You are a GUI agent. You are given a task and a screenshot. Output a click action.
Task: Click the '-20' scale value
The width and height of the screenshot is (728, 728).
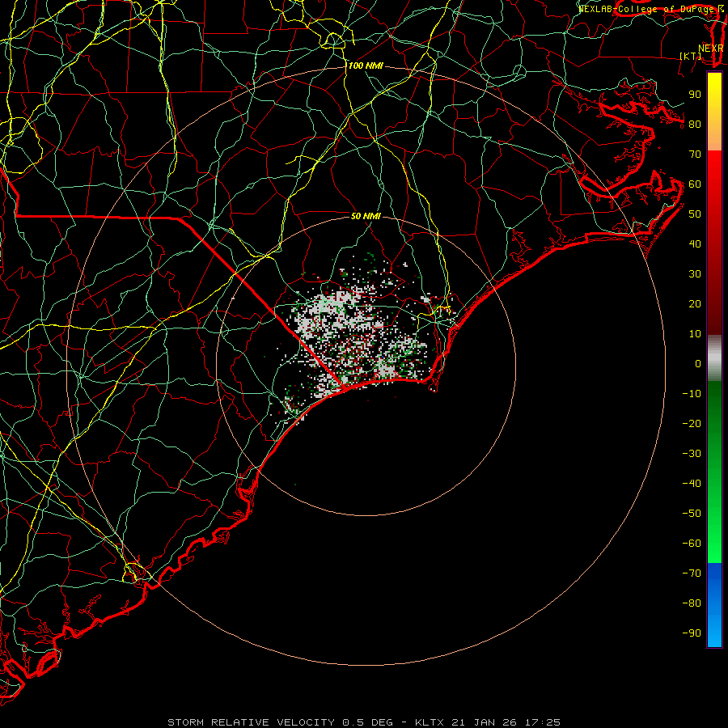pos(692,424)
